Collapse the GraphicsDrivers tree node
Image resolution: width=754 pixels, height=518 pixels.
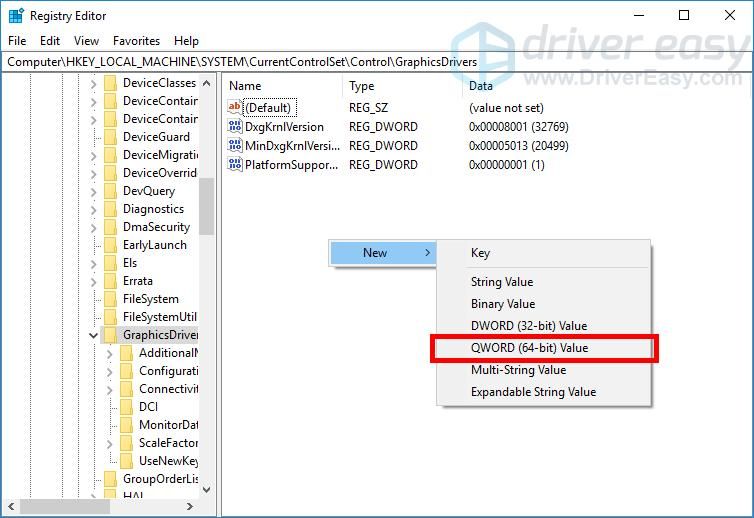93,335
